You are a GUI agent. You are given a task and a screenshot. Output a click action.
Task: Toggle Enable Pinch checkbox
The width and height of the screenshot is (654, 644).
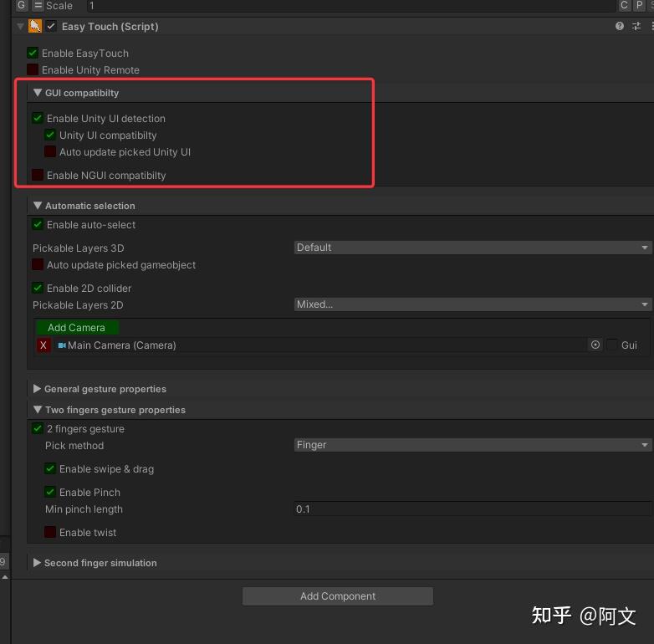50,492
